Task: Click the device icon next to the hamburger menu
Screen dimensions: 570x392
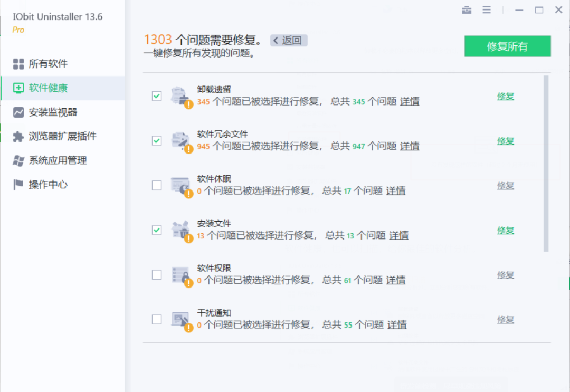Action: tap(467, 9)
